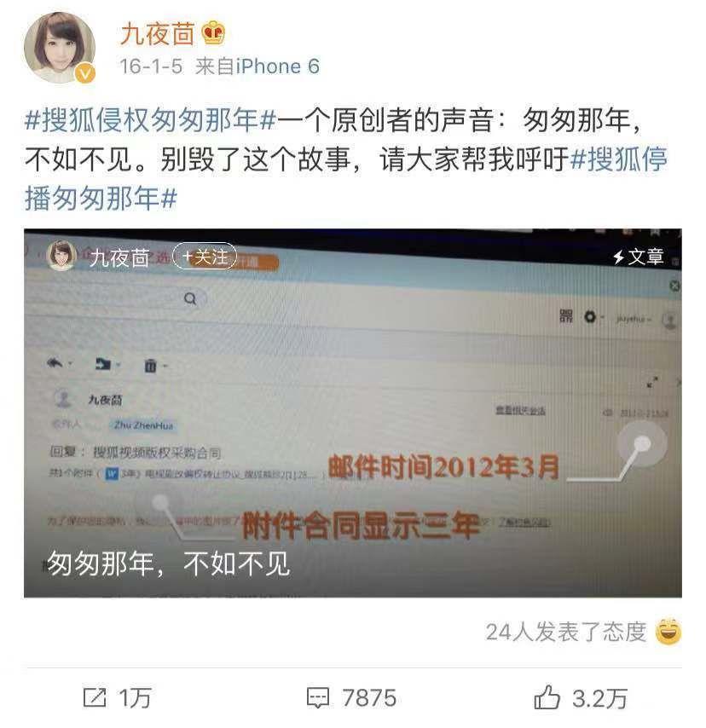The height and width of the screenshot is (728, 706).
Task: Tap small avatar inside article card
Action: [61, 255]
